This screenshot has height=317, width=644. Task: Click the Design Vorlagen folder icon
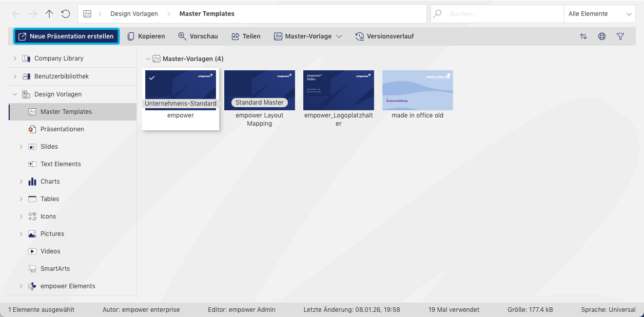(26, 94)
